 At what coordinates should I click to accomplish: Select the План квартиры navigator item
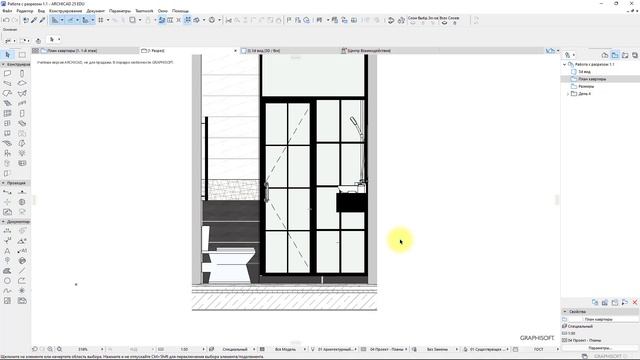[x=592, y=79]
